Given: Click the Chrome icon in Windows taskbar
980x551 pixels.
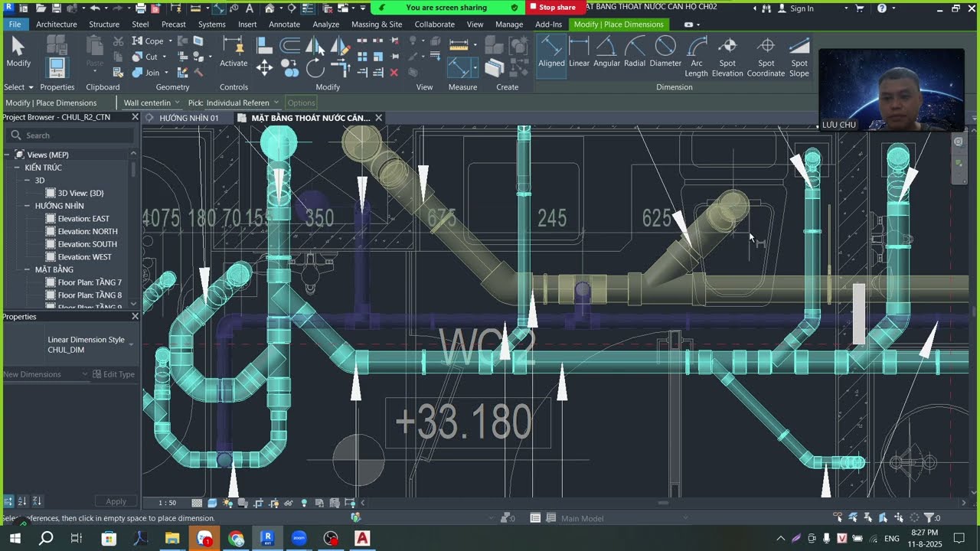Looking at the screenshot, I should click(x=236, y=538).
